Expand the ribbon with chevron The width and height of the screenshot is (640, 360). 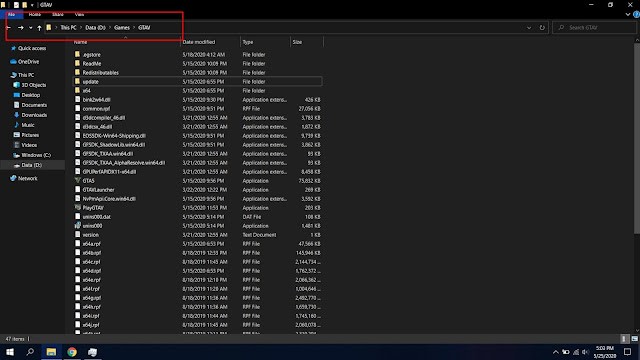(628, 14)
